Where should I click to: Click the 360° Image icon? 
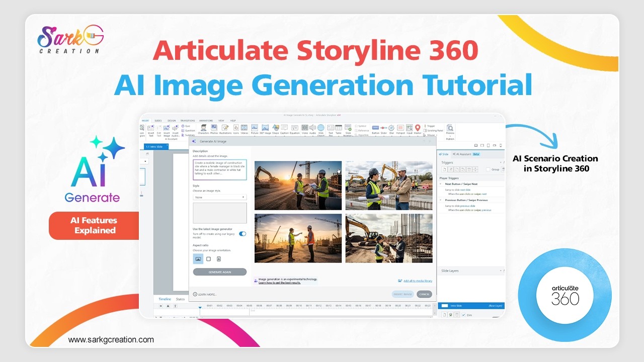(265, 128)
